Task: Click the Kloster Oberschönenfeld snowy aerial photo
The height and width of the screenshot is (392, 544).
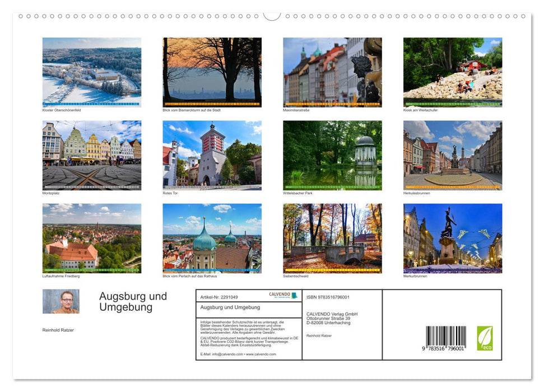Action: 91,72
